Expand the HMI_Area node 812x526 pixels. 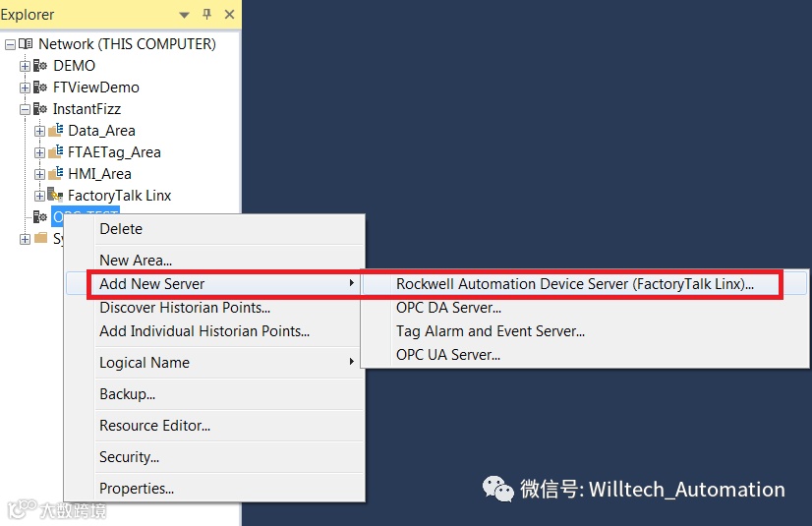[x=40, y=174]
